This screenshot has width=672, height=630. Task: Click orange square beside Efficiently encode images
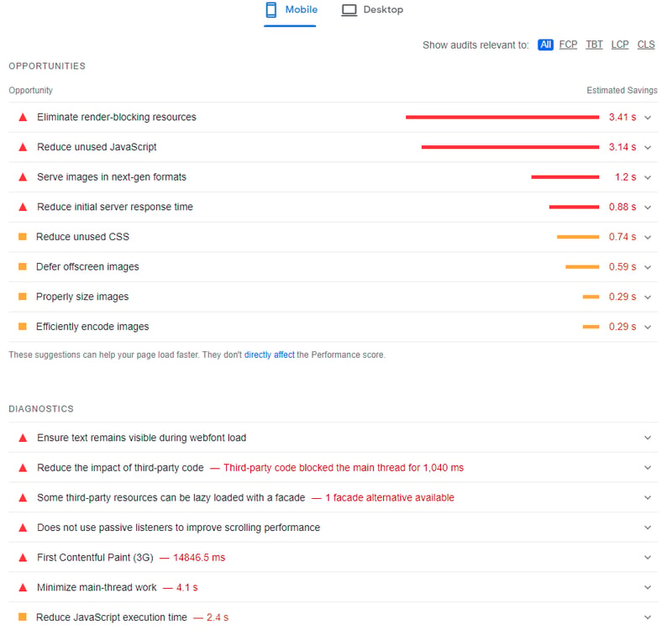[23, 327]
